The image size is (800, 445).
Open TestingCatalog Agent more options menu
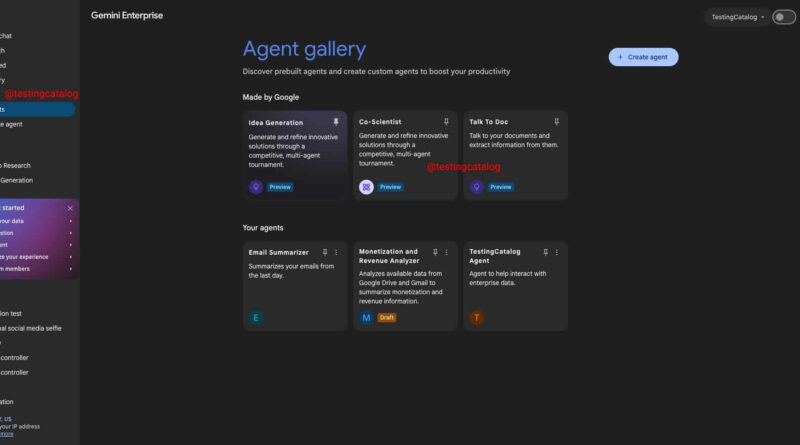point(556,252)
